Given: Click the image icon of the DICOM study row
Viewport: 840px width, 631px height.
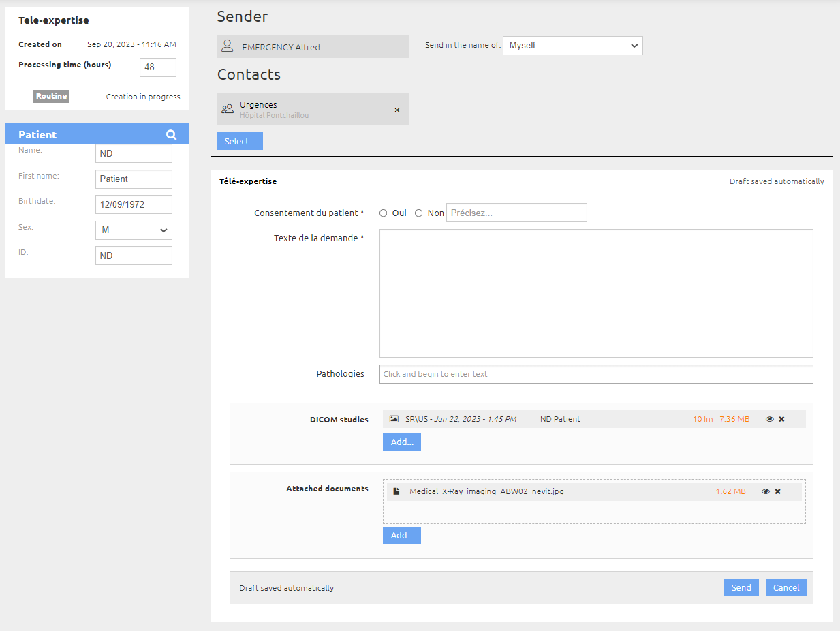Looking at the screenshot, I should click(394, 419).
